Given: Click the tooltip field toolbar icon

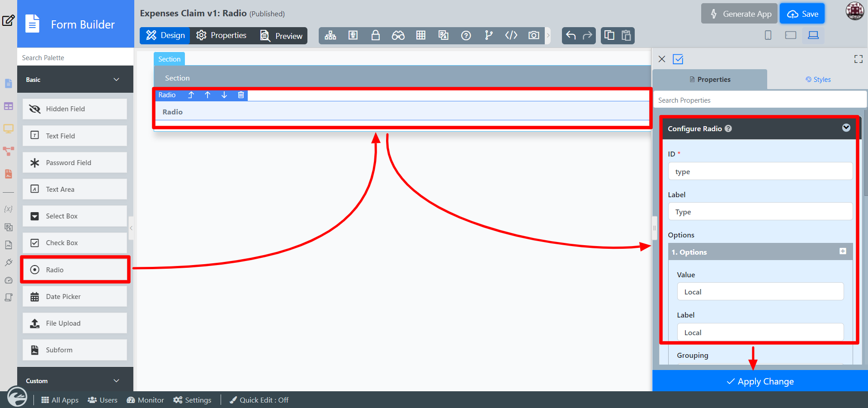Looking at the screenshot, I should [x=353, y=35].
